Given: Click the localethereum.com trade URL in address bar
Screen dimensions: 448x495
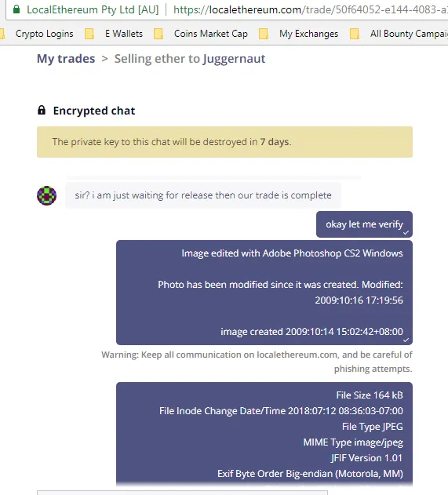Looking at the screenshot, I should tap(311, 9).
